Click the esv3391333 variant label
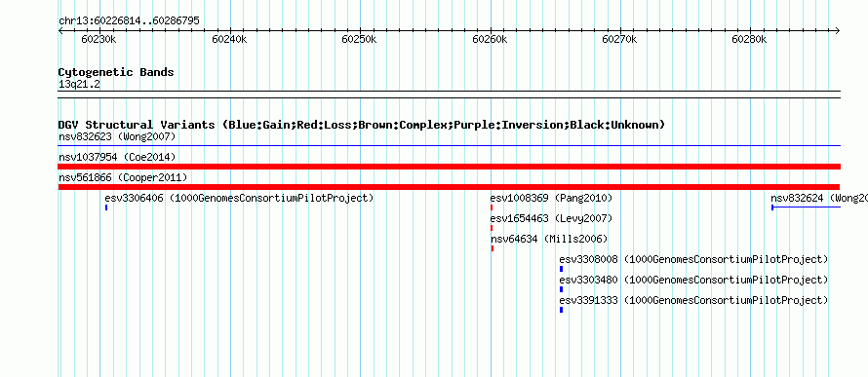868x377 pixels. point(693,300)
